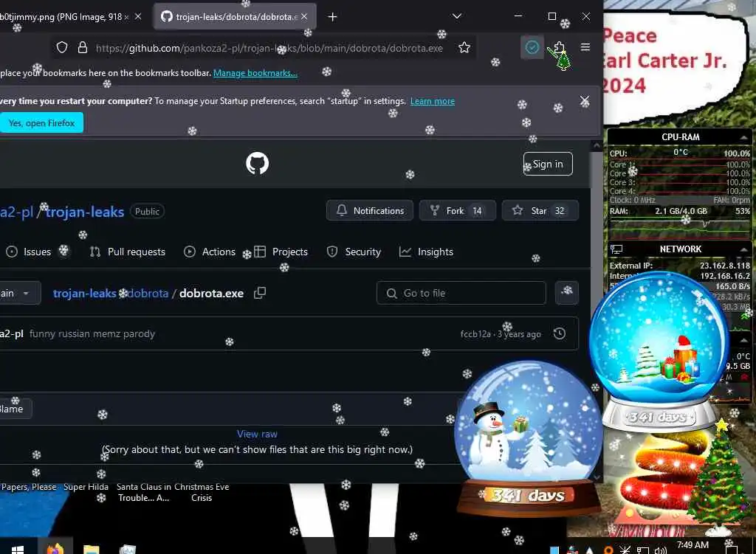Viewport: 756px width, 554px height.
Task: Open a new browser tab
Action: (x=332, y=16)
